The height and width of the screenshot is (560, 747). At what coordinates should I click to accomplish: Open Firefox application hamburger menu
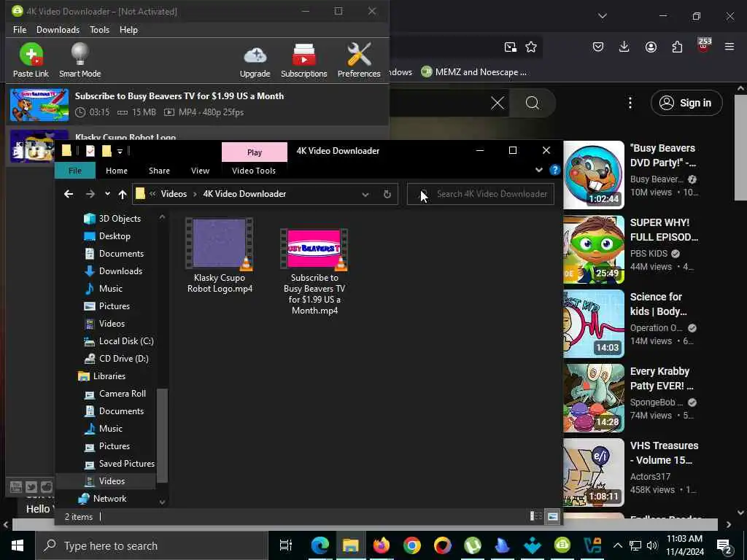(729, 47)
